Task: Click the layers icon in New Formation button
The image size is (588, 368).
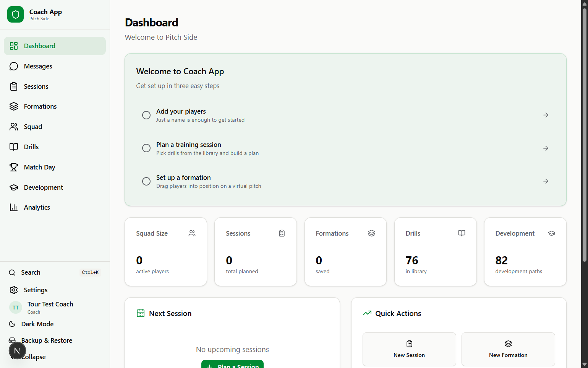Action: click(508, 344)
